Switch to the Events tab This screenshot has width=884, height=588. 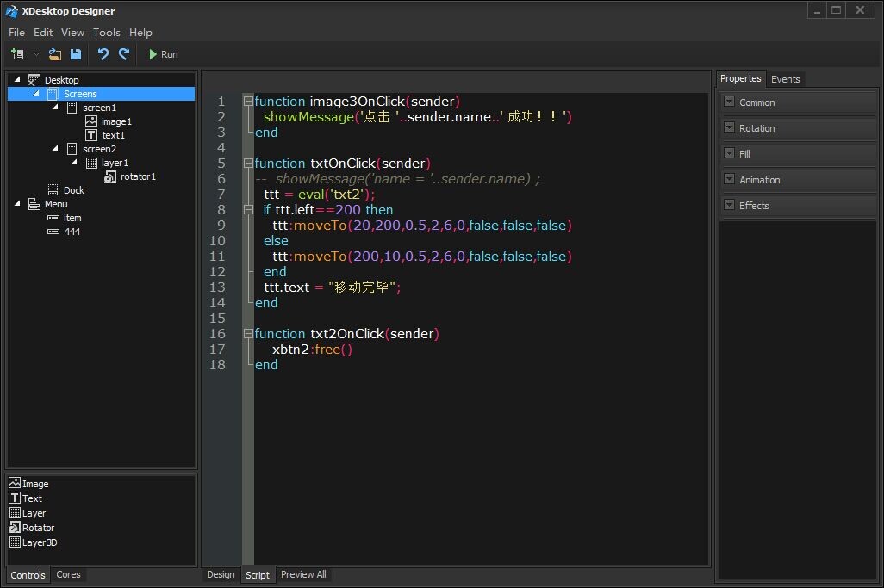[x=785, y=79]
